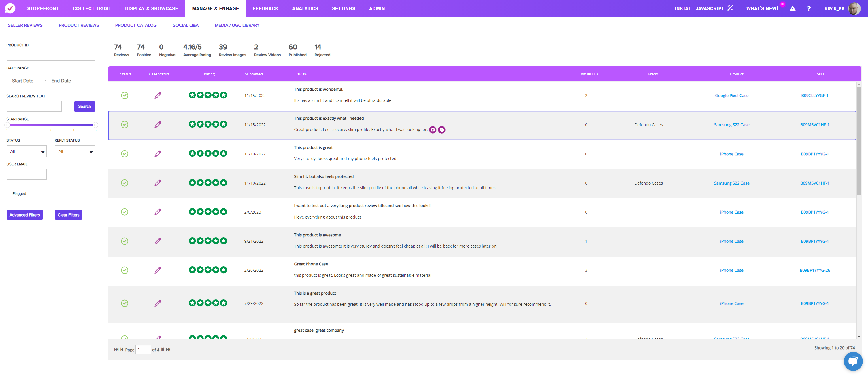Open the Google Pixel Case product link
The image size is (868, 376).
[731, 96]
